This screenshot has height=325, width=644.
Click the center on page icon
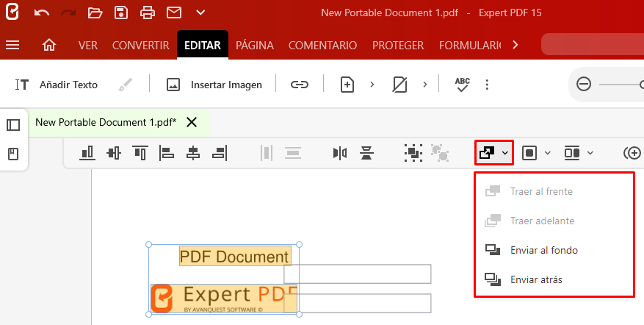(529, 153)
